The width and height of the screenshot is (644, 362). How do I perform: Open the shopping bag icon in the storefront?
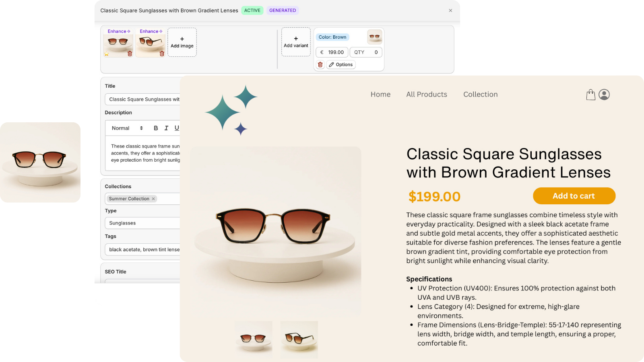(590, 94)
